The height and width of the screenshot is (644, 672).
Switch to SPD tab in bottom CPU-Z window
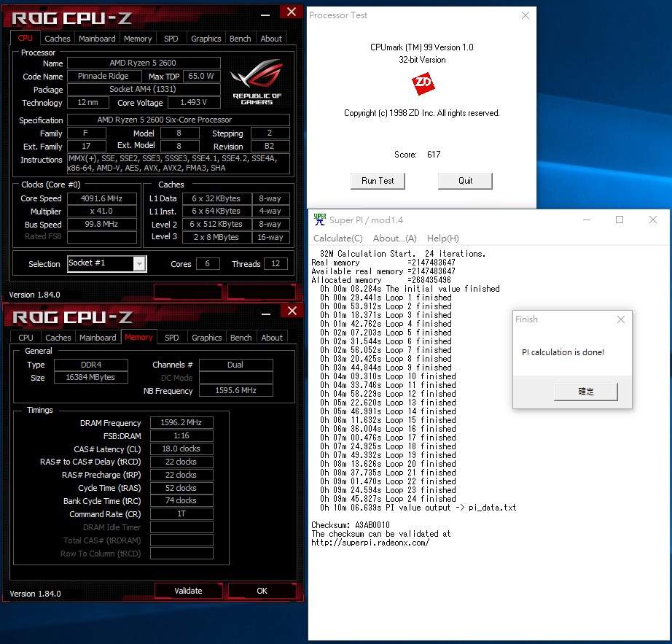172,338
